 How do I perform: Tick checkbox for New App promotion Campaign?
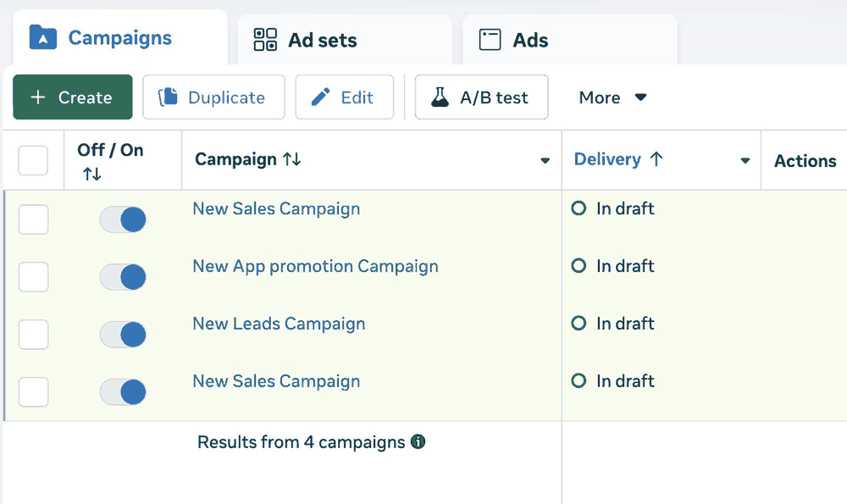coord(34,277)
